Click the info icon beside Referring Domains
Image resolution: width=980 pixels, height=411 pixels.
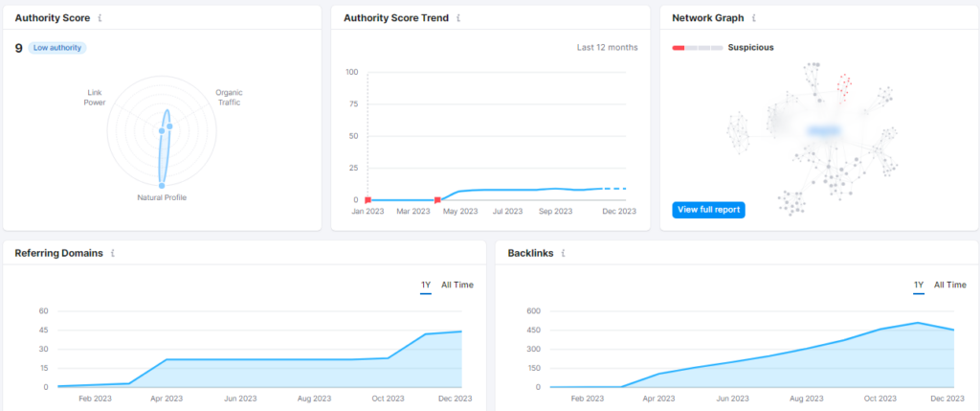[x=113, y=253]
